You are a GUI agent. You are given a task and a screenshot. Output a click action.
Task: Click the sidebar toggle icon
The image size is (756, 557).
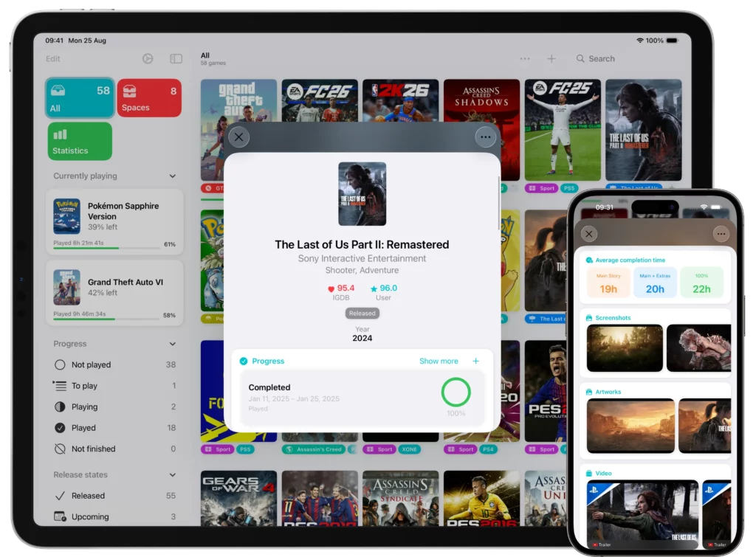pos(176,59)
